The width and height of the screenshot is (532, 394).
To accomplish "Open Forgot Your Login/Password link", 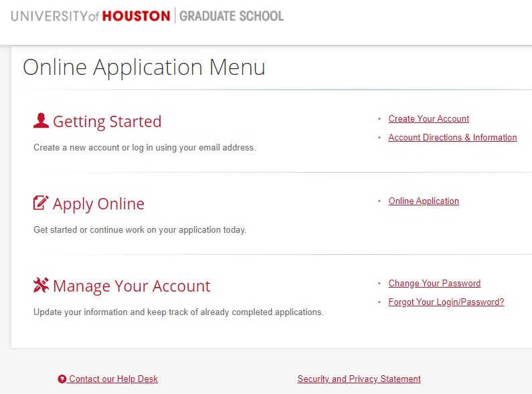I will tap(446, 302).
